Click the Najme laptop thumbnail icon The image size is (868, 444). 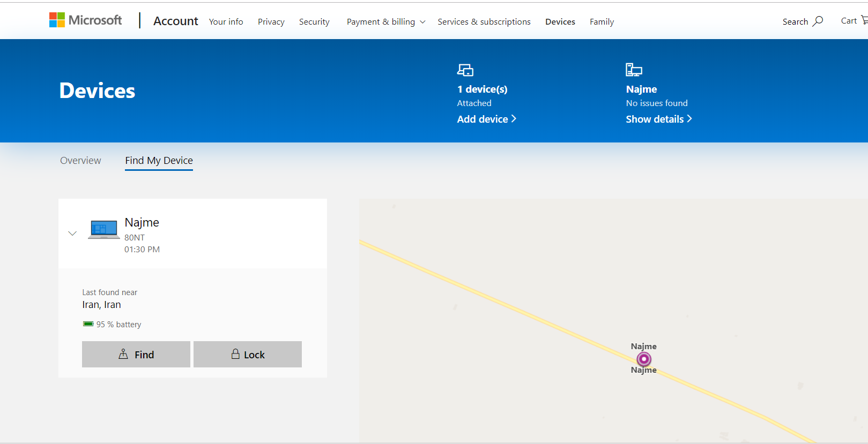coord(103,229)
